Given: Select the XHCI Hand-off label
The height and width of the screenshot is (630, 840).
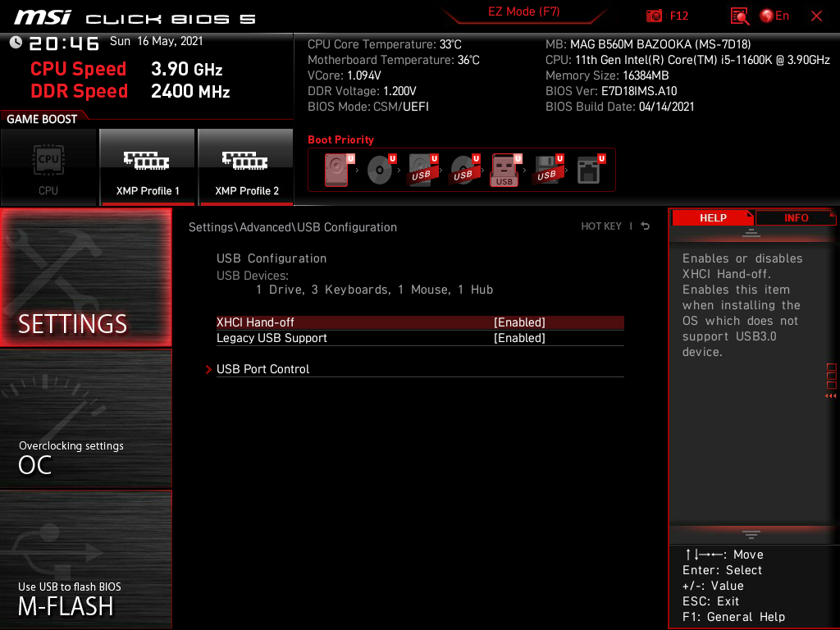Looking at the screenshot, I should click(255, 322).
